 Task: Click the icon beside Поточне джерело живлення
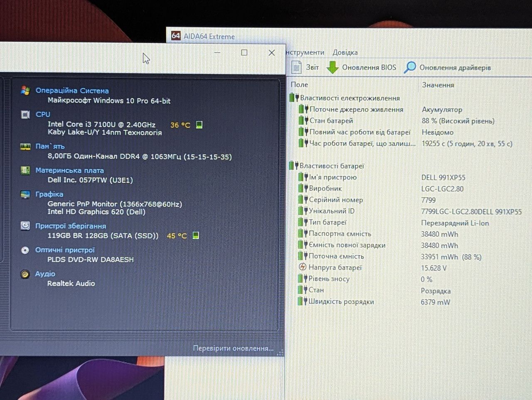point(303,109)
